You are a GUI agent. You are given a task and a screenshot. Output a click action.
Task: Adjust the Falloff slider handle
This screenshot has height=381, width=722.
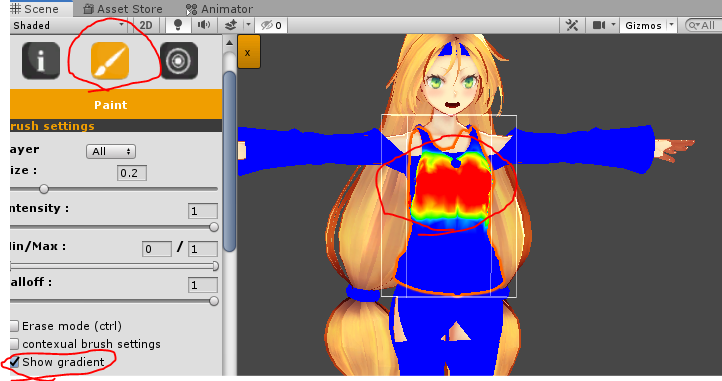214,301
